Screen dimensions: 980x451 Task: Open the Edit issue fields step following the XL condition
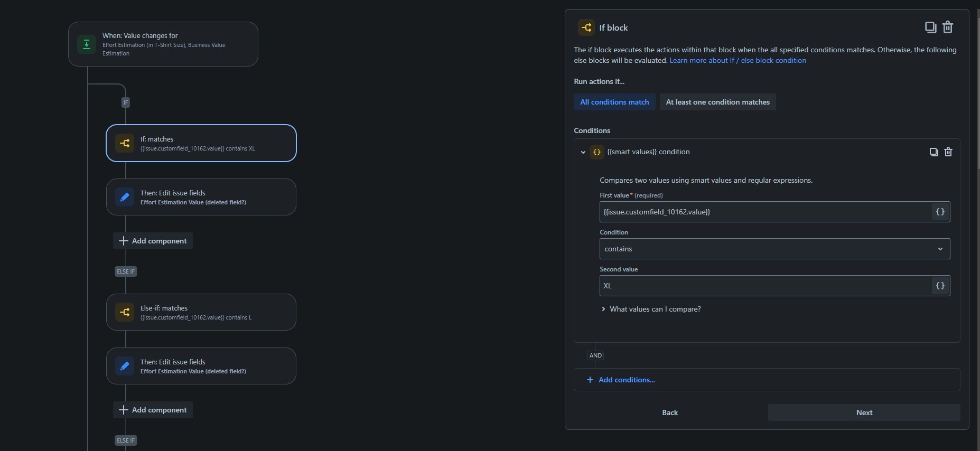click(201, 197)
